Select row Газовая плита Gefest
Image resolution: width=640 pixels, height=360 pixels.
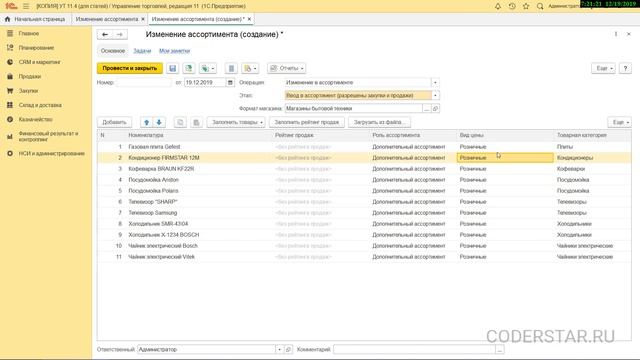(364, 147)
